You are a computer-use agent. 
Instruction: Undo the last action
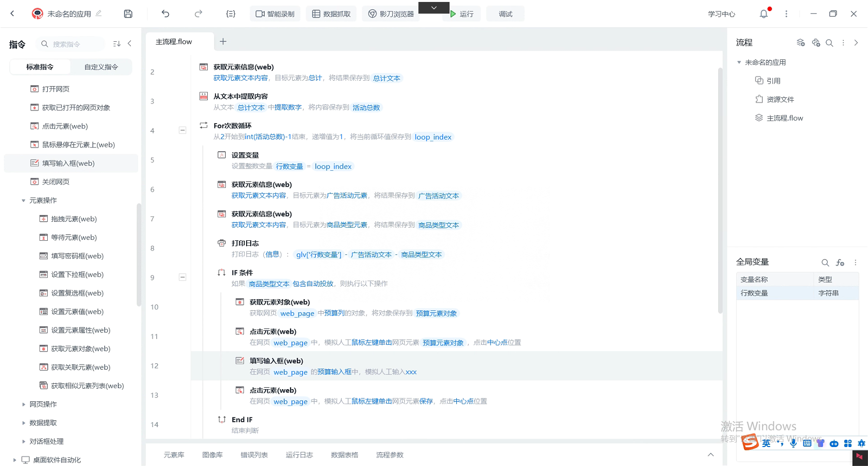[x=165, y=14]
